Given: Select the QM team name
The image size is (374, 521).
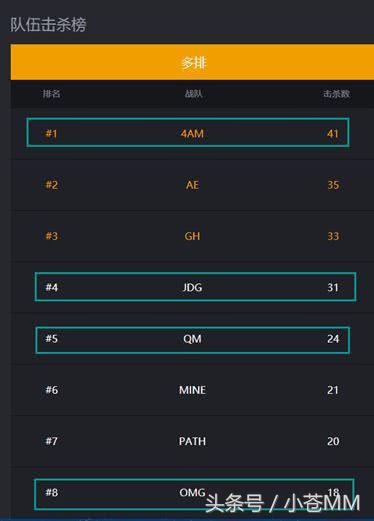Looking at the screenshot, I should (192, 339).
